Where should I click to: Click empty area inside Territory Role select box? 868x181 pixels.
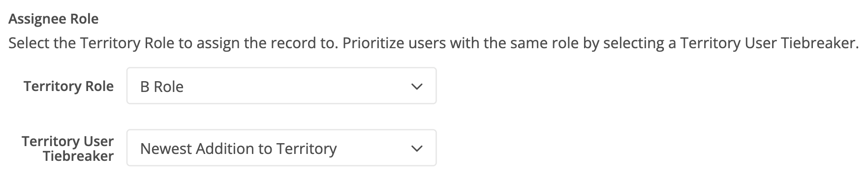click(295, 87)
